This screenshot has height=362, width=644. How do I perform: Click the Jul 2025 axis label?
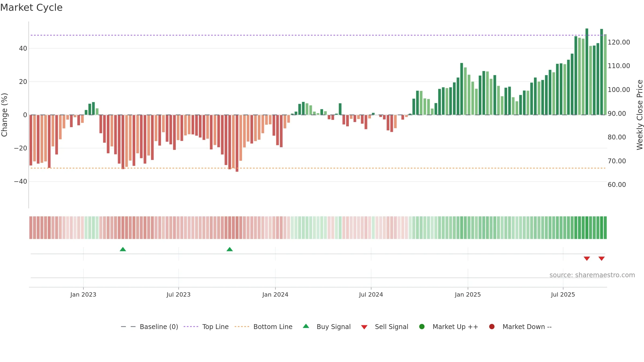point(563,294)
